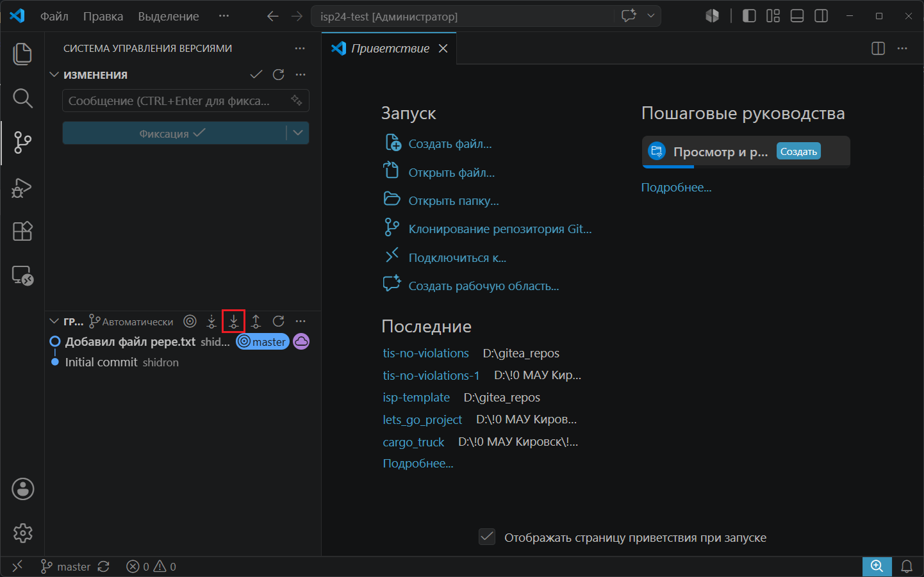Click the push icon in graph header
Image resolution: width=924 pixels, height=577 pixels.
click(x=256, y=321)
